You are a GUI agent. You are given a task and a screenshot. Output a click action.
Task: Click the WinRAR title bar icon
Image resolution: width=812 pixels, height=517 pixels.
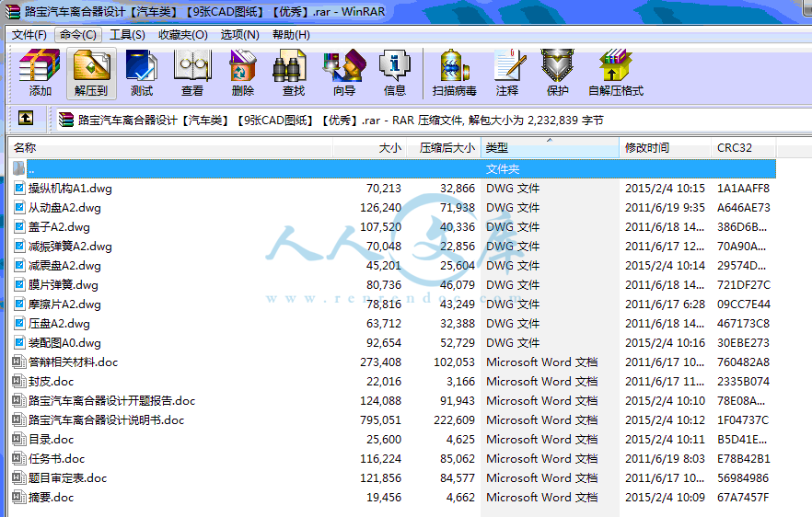tap(13, 11)
